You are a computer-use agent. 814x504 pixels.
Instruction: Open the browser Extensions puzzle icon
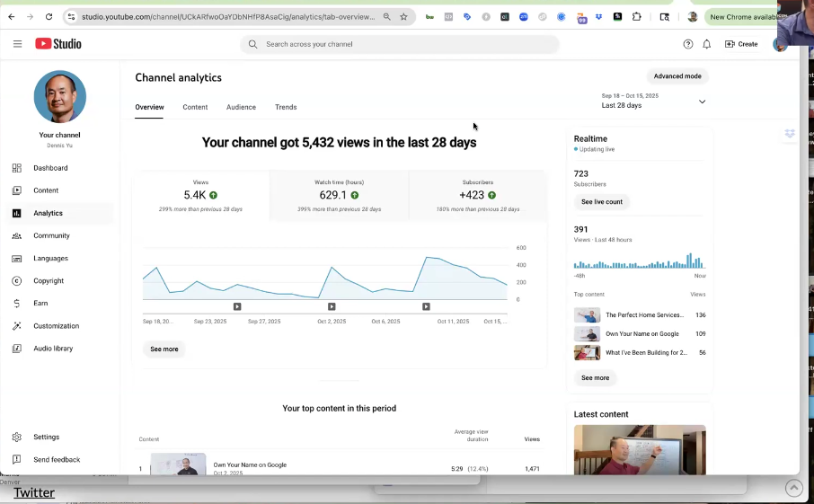tap(636, 16)
